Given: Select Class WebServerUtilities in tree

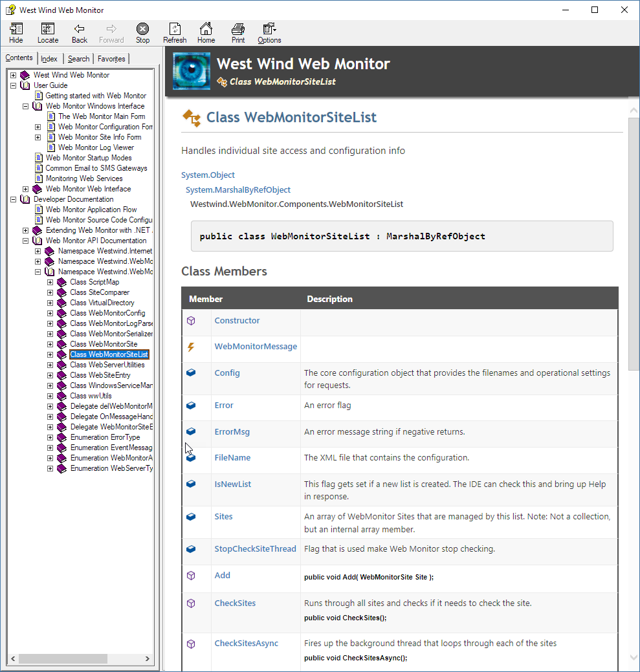Looking at the screenshot, I should pyautogui.click(x=107, y=365).
